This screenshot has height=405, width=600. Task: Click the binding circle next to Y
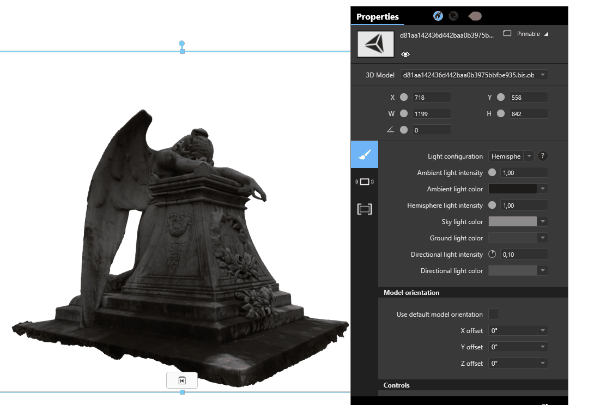point(501,97)
